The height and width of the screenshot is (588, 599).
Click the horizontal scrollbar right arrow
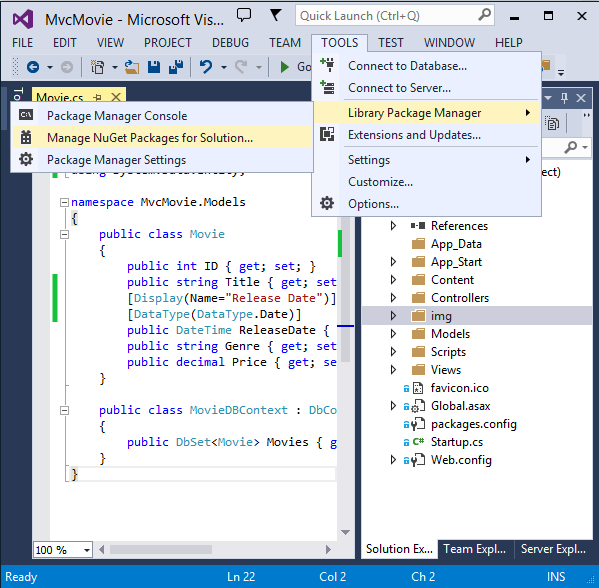click(x=328, y=549)
